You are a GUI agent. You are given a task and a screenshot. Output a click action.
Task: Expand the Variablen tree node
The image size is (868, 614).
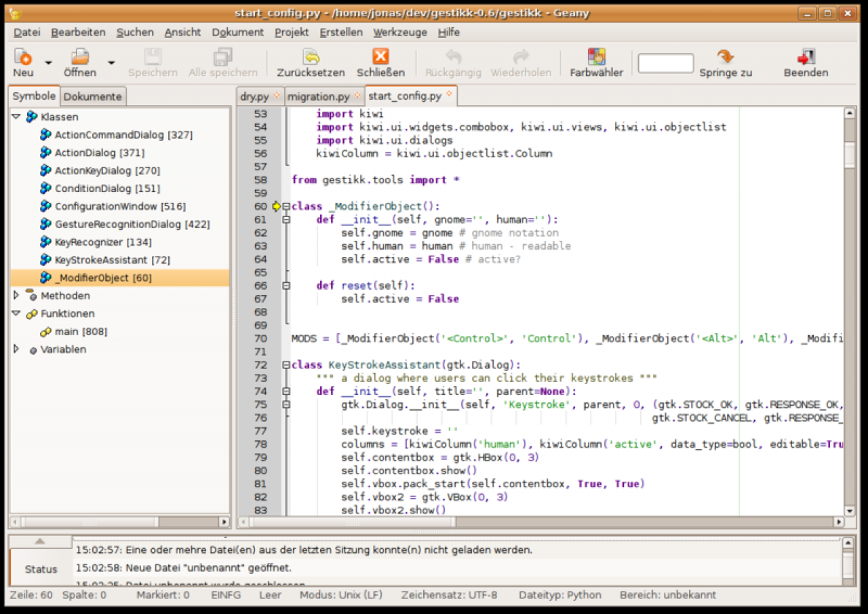coord(16,349)
